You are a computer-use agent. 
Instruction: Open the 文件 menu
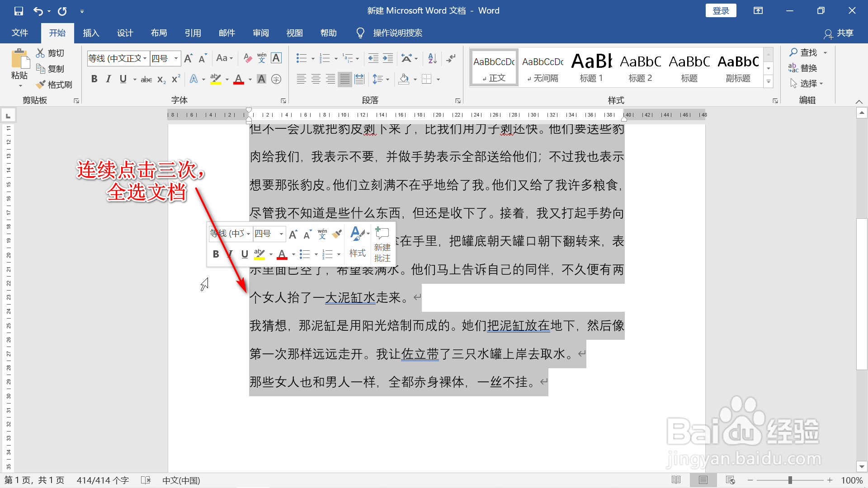point(20,33)
